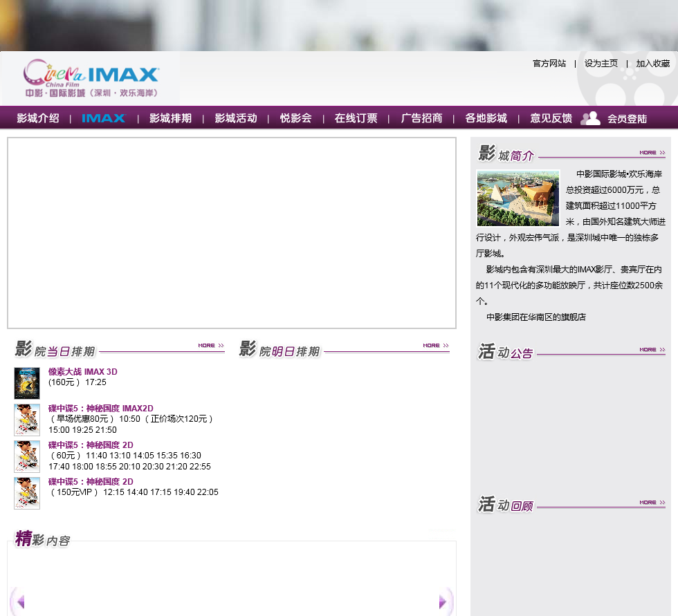This screenshot has height=616, width=678.
Task: Open 碟中谍5 2D title above 150元VIP showtimes
Action: tap(91, 482)
